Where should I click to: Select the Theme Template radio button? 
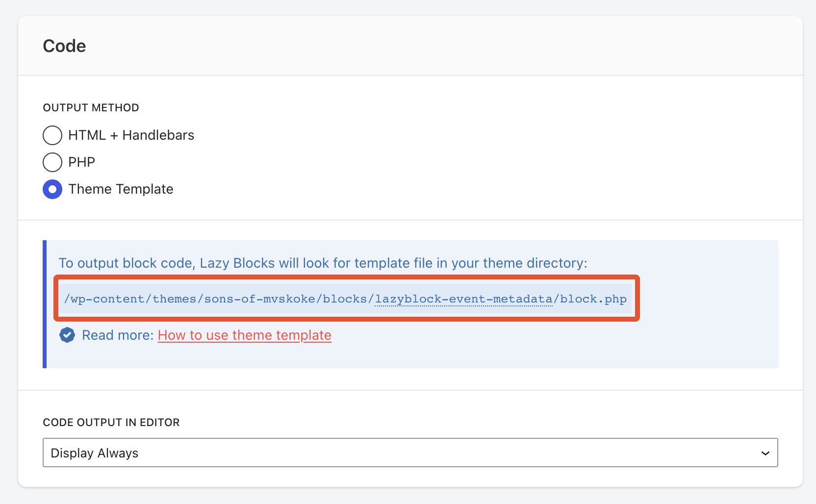click(52, 189)
